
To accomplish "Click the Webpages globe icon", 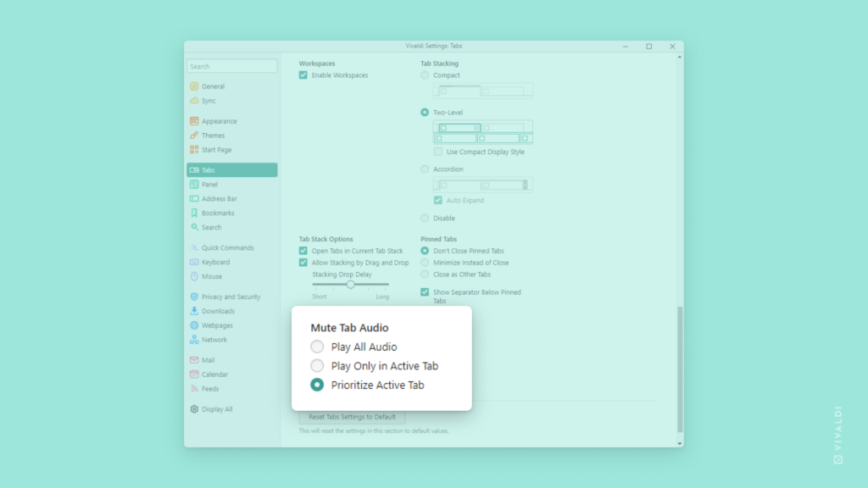I will click(194, 325).
